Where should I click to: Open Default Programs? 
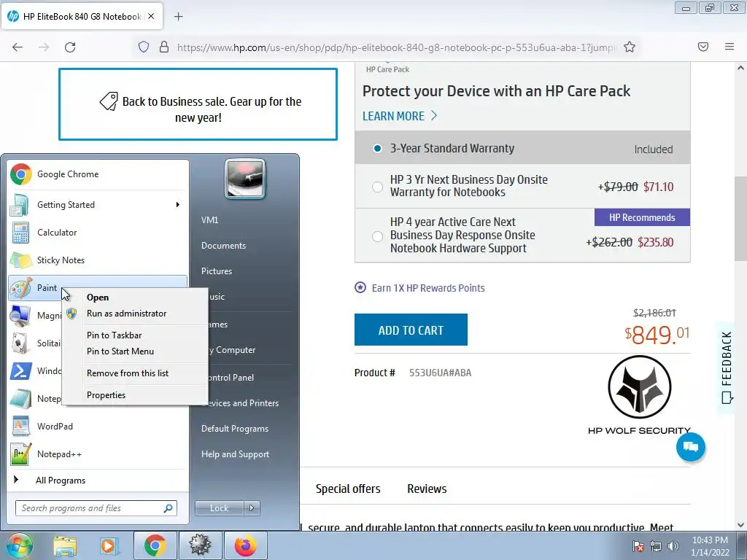click(x=235, y=429)
